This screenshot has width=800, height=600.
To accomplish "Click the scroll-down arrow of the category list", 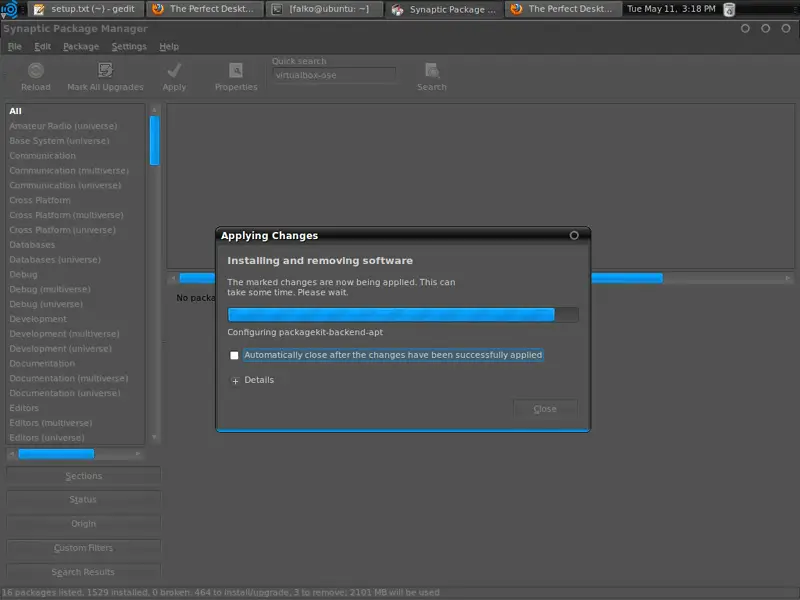I will (x=154, y=438).
